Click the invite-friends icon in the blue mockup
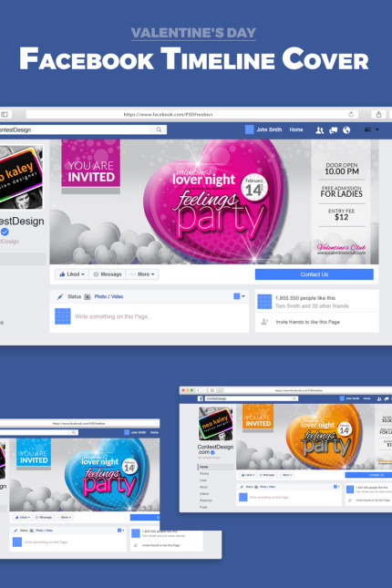The width and height of the screenshot is (392, 588). coord(136,545)
